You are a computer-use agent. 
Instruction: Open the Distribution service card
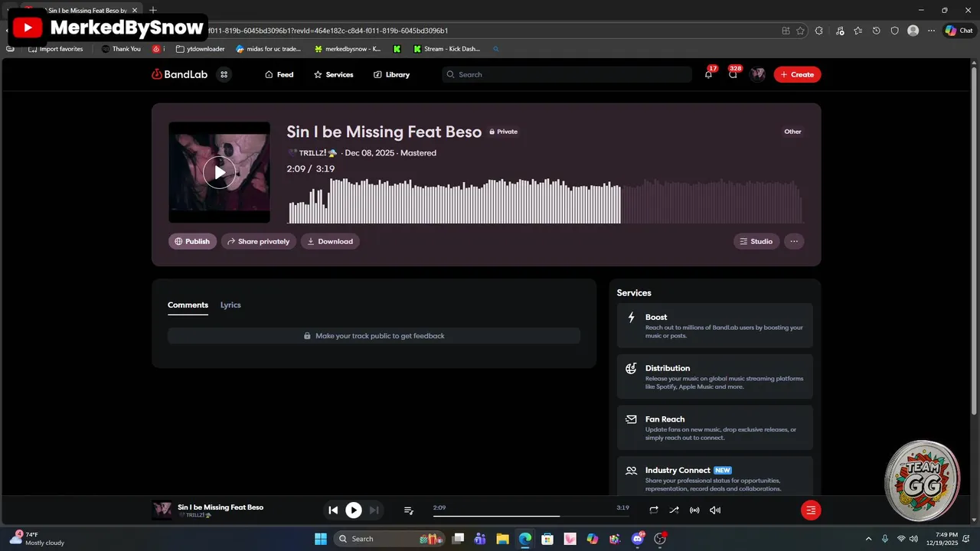pos(715,377)
